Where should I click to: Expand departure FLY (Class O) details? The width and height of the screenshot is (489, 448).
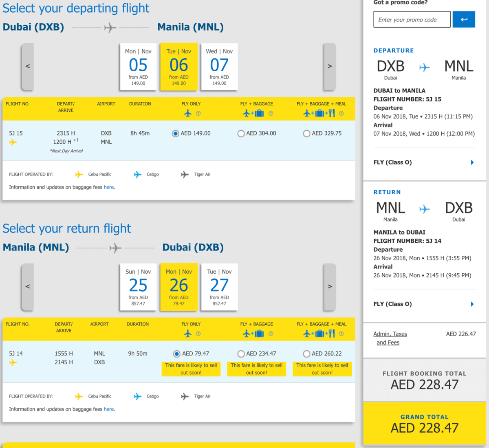pyautogui.click(x=472, y=163)
